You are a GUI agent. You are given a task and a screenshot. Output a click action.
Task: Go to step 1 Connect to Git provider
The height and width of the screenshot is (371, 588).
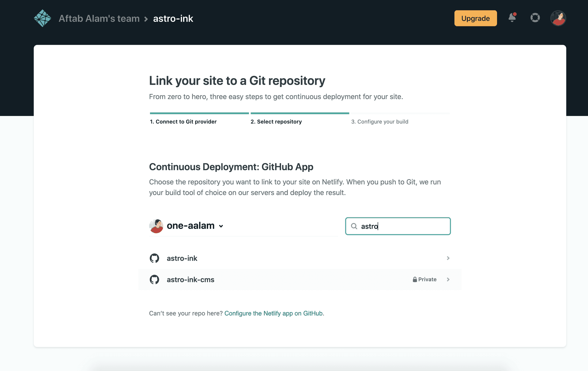(x=183, y=122)
